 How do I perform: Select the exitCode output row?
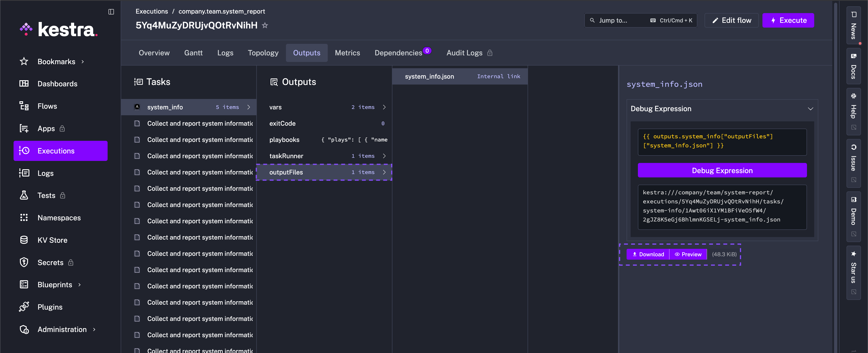(x=324, y=123)
